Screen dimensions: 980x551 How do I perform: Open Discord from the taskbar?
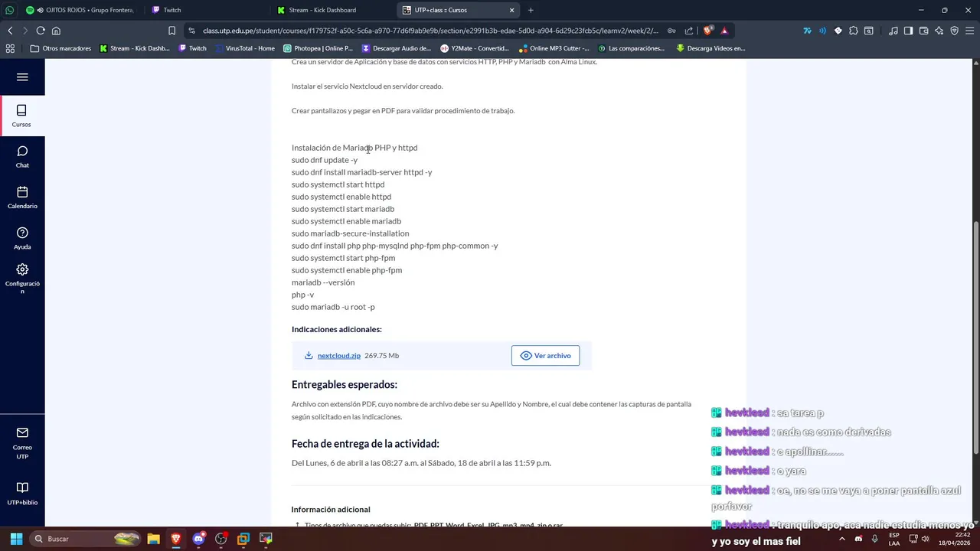199,539
